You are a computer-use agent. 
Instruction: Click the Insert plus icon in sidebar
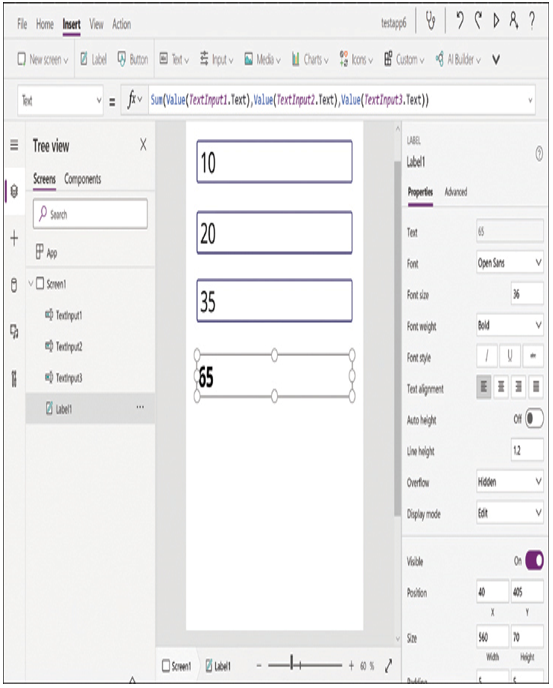[14, 238]
